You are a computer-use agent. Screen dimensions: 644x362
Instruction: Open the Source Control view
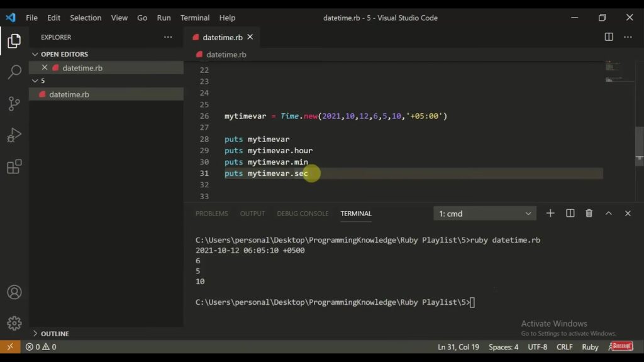tap(14, 104)
